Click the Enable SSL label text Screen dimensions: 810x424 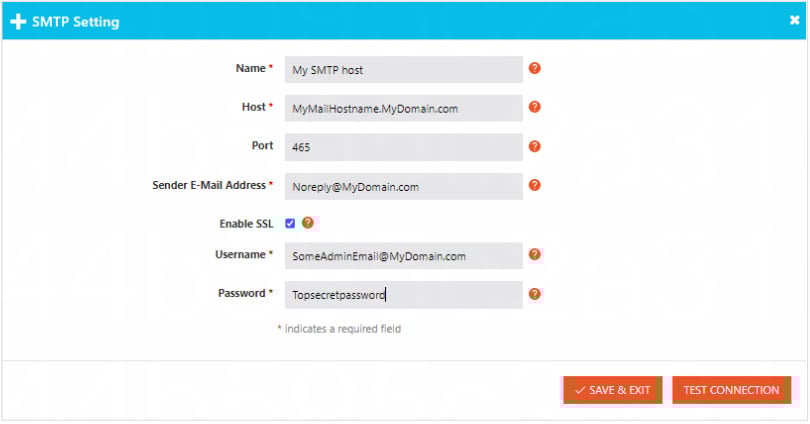click(246, 224)
